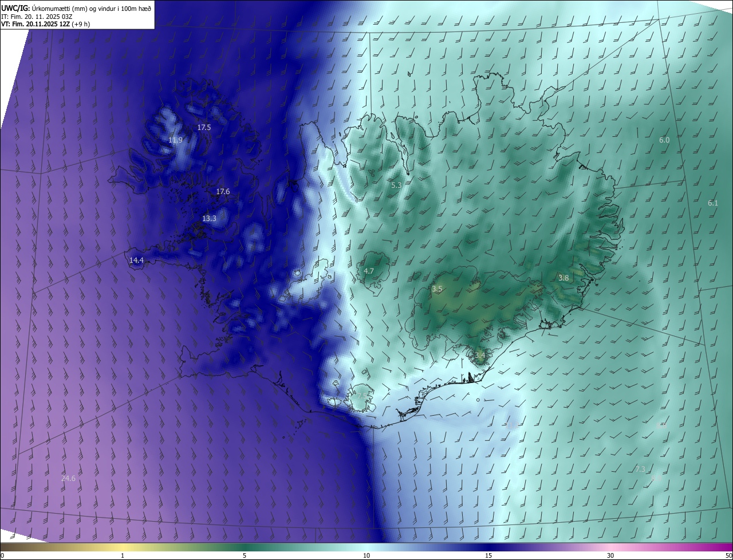The image size is (733, 560).
Task: Click the 11.9 value label on the map
Action: (x=175, y=140)
